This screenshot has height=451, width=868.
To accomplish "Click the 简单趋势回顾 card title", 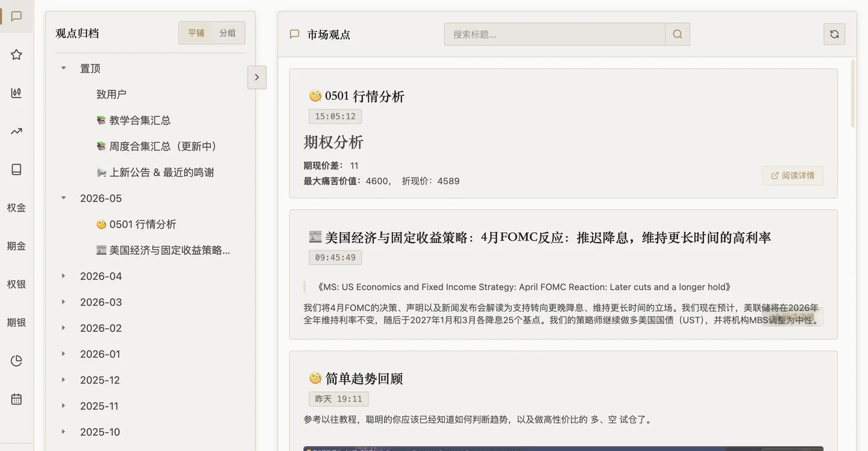I will point(356,379).
